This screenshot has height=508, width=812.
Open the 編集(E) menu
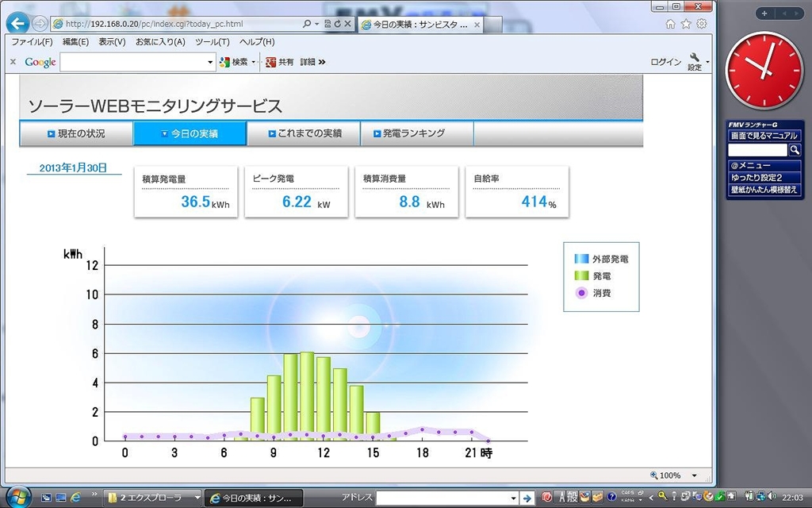pos(75,42)
